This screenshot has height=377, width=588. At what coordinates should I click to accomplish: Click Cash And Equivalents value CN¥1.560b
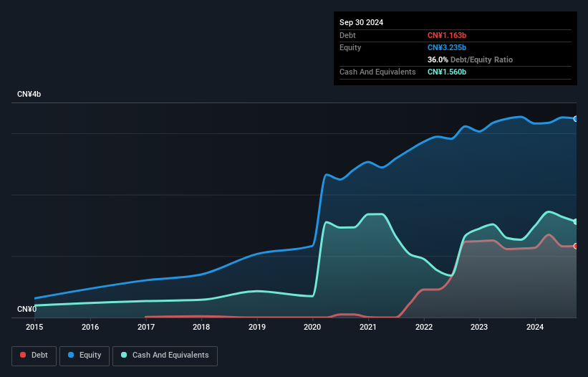(447, 72)
